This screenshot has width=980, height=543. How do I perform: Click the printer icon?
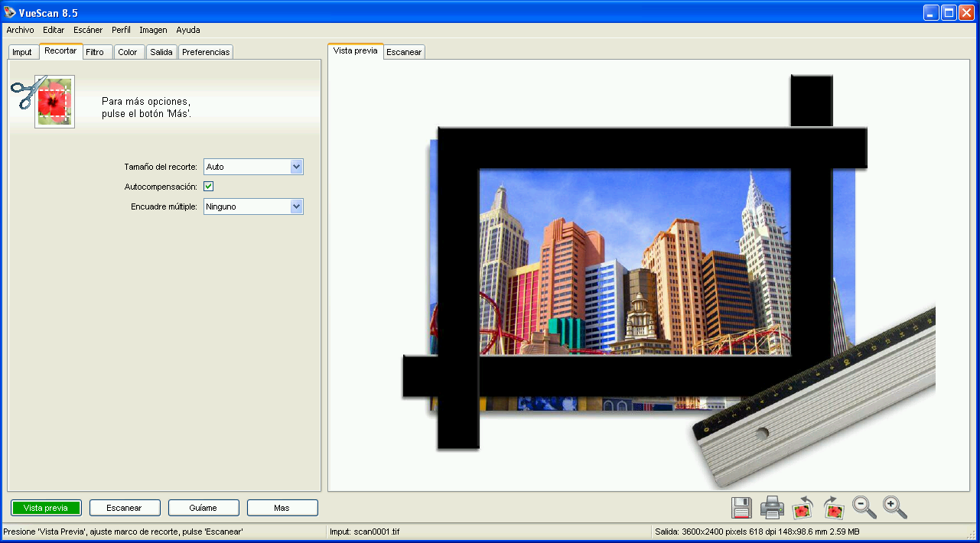click(773, 507)
